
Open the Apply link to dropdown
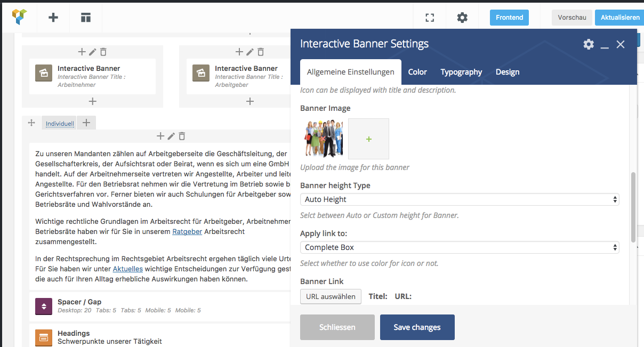(x=460, y=247)
